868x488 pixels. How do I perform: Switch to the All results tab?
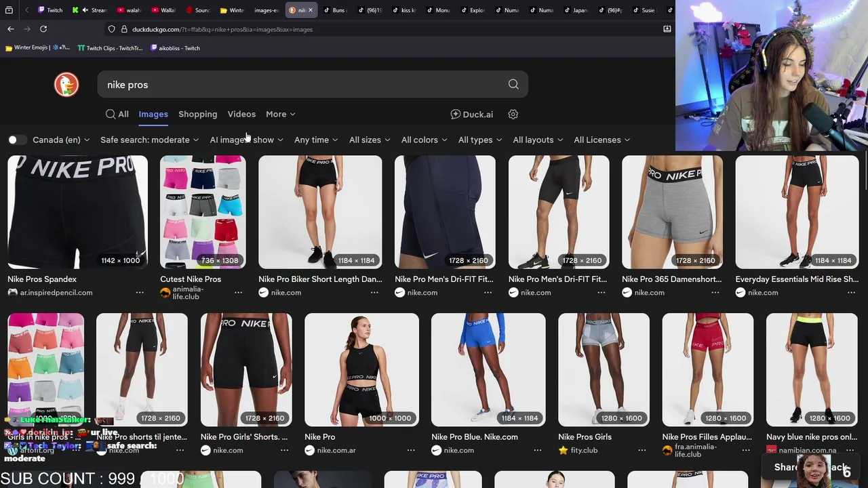(117, 115)
